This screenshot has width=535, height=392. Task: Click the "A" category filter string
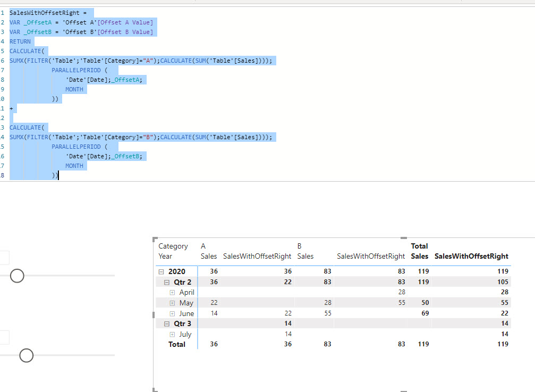coord(148,61)
